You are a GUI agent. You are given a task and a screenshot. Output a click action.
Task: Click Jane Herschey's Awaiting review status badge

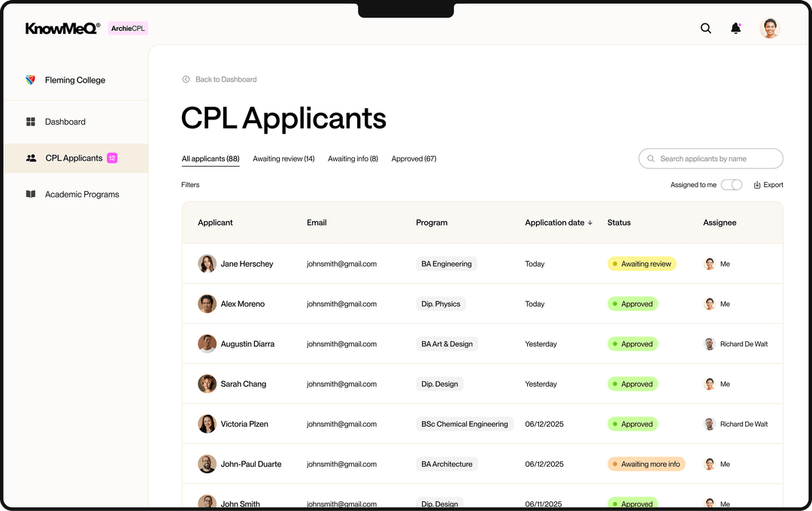(x=641, y=264)
